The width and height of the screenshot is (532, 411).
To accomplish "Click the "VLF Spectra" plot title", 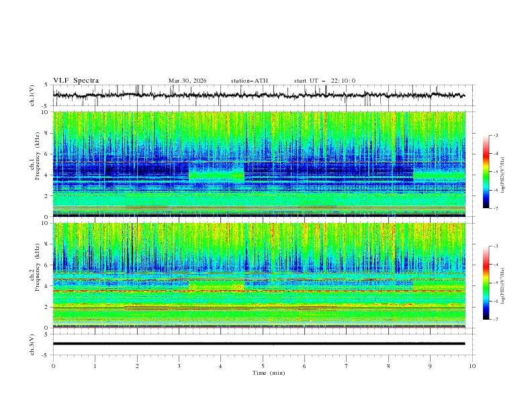I will click(76, 81).
